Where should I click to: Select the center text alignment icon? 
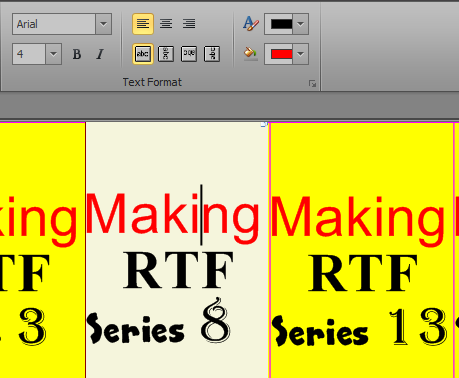tap(166, 24)
